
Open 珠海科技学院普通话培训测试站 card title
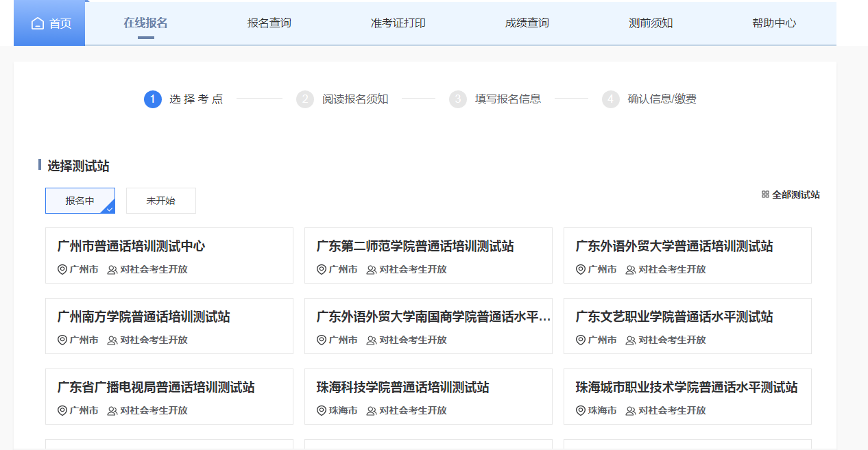[x=403, y=388]
